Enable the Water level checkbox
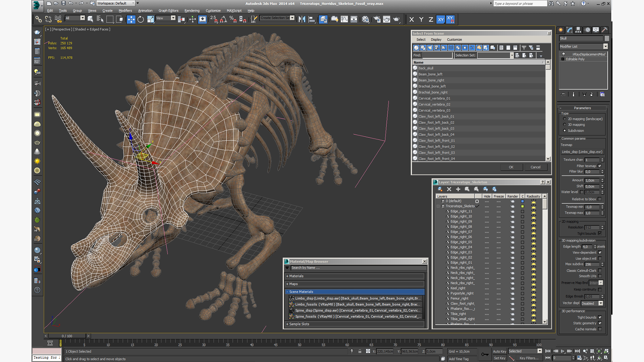 582,192
